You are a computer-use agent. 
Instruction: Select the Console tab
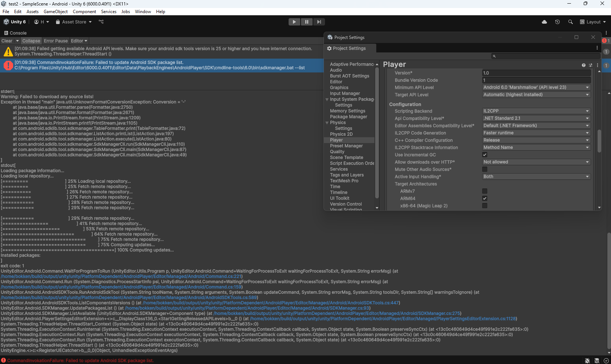[x=15, y=33]
